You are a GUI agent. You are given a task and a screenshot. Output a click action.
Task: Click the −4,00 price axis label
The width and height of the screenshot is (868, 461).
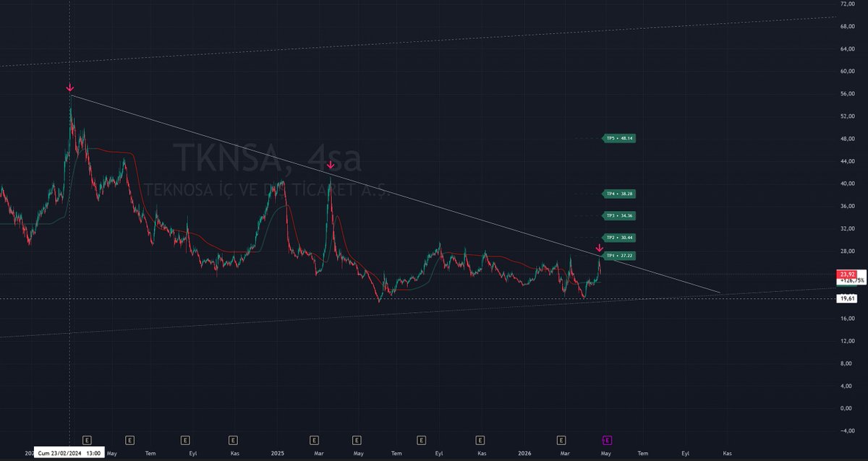tap(848, 431)
